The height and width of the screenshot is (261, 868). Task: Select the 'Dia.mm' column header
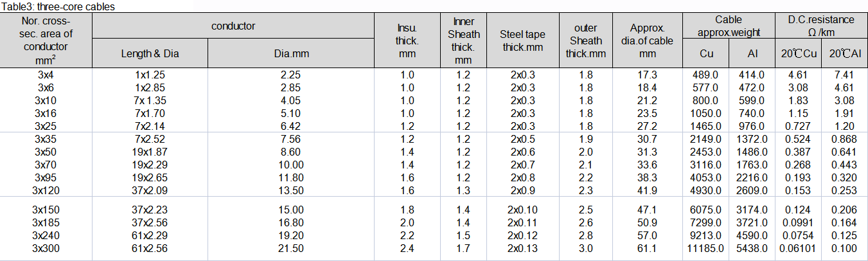coord(291,54)
